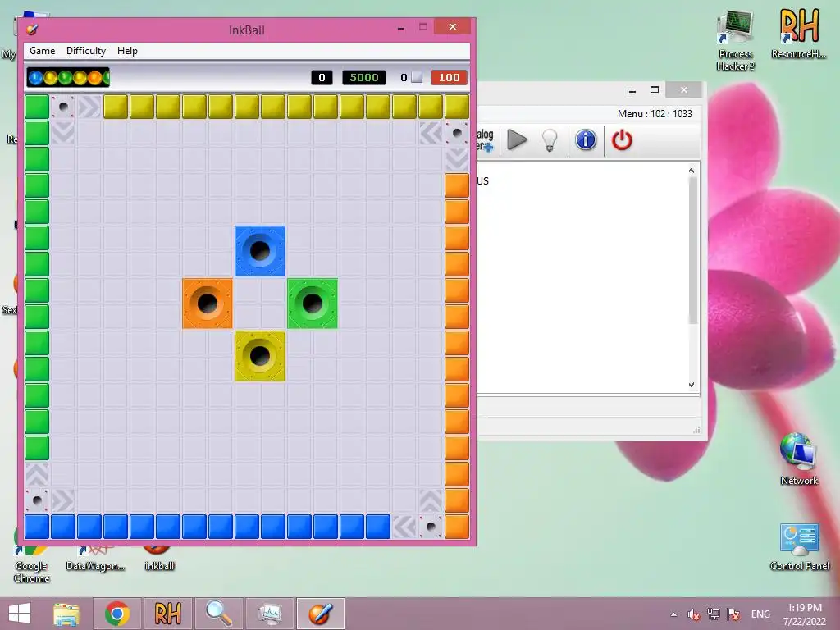The image size is (840, 630).
Task: Click the red power icon in the background window
Action: click(x=622, y=140)
